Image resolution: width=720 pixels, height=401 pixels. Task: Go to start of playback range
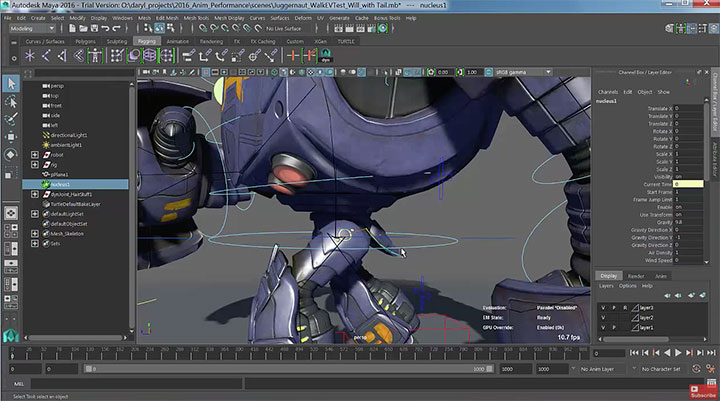tap(634, 353)
